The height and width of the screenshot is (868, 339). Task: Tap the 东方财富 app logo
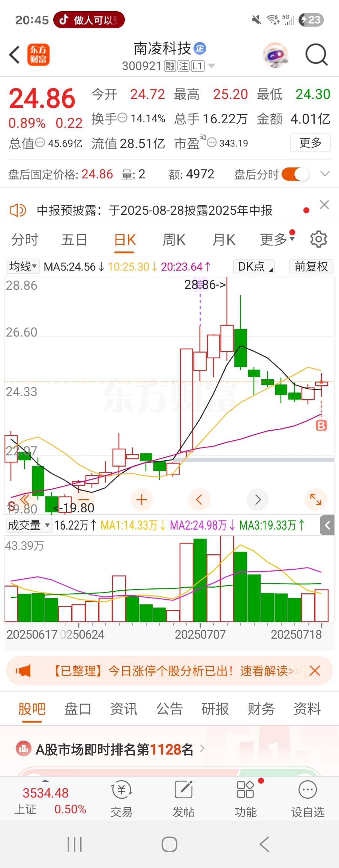[x=38, y=55]
